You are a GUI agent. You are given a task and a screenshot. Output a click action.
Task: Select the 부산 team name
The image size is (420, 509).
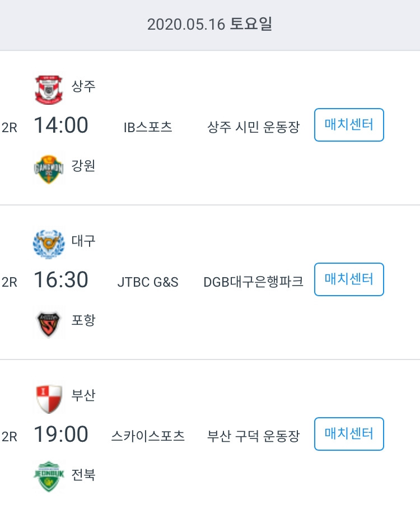pyautogui.click(x=83, y=395)
